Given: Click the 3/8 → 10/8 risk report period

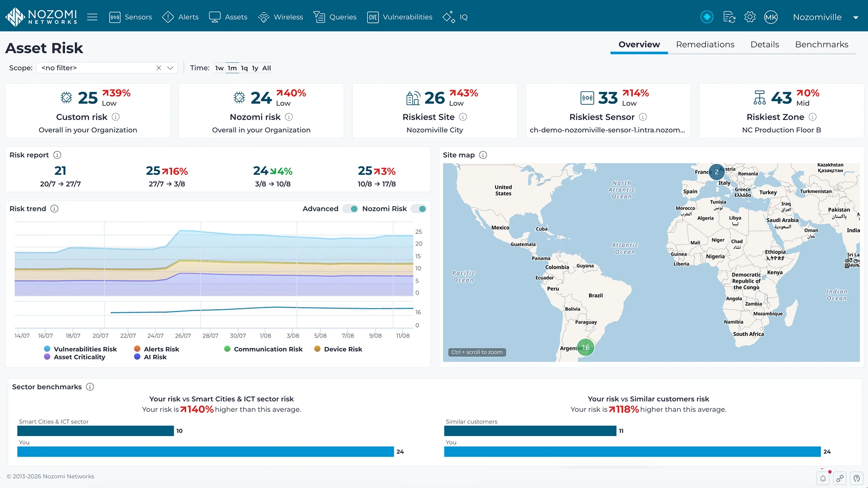Looking at the screenshot, I should tap(273, 184).
